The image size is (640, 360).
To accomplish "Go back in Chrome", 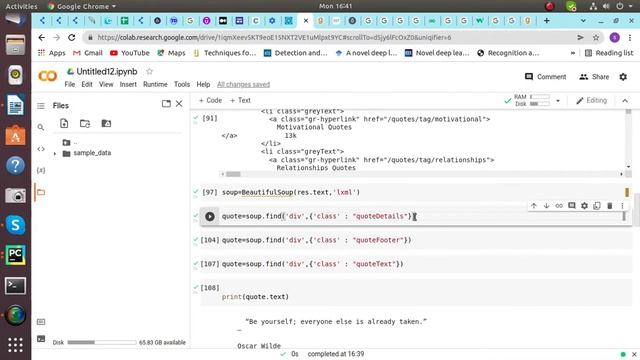I will pos(42,38).
